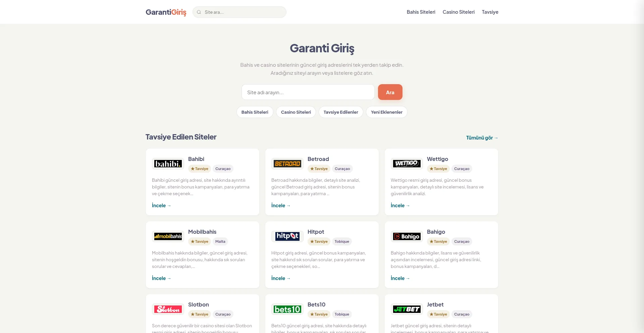This screenshot has height=333, width=644.
Task: Click the Jetbet logo image
Action: pos(407,309)
